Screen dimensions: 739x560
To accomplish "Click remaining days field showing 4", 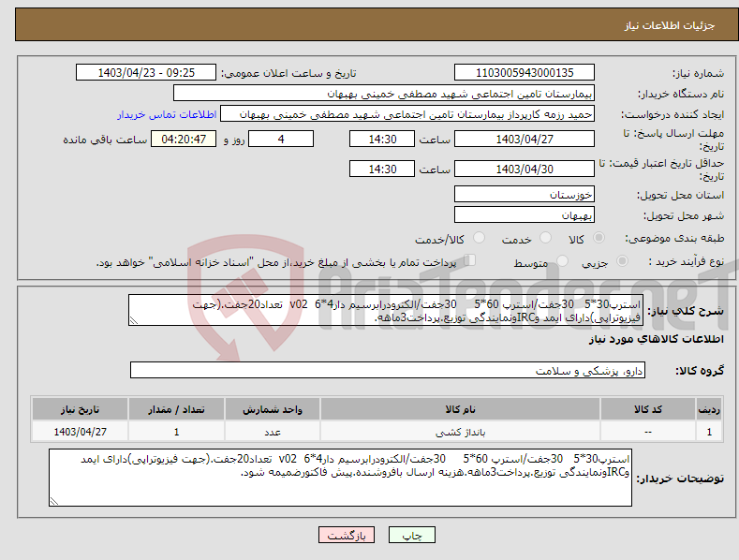I will pyautogui.click(x=281, y=139).
